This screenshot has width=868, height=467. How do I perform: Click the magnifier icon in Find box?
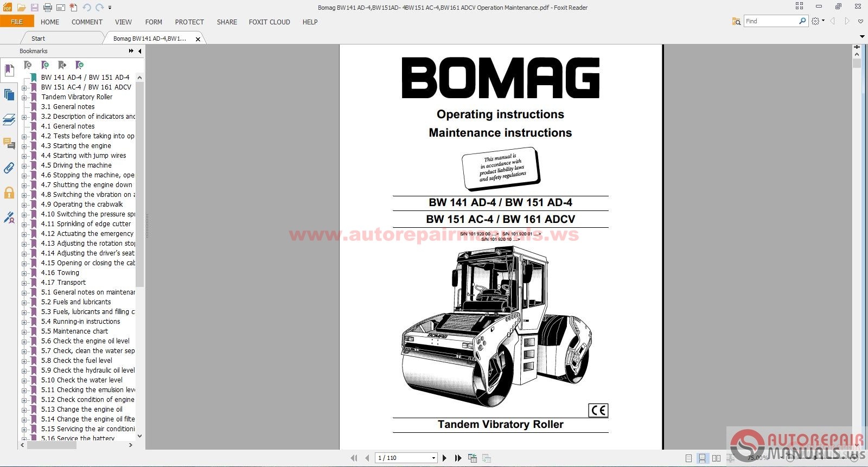pyautogui.click(x=802, y=21)
